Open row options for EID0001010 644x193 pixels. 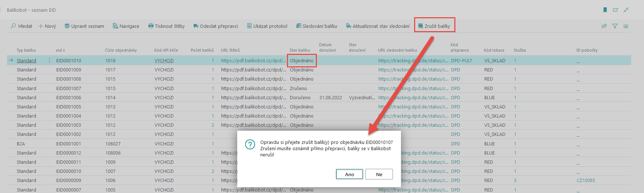click(49, 60)
